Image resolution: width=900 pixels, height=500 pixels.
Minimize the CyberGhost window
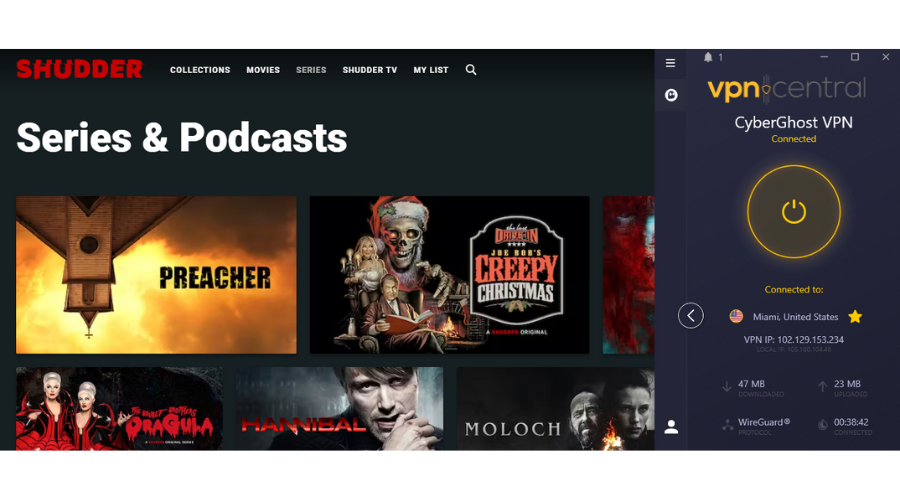(x=824, y=57)
